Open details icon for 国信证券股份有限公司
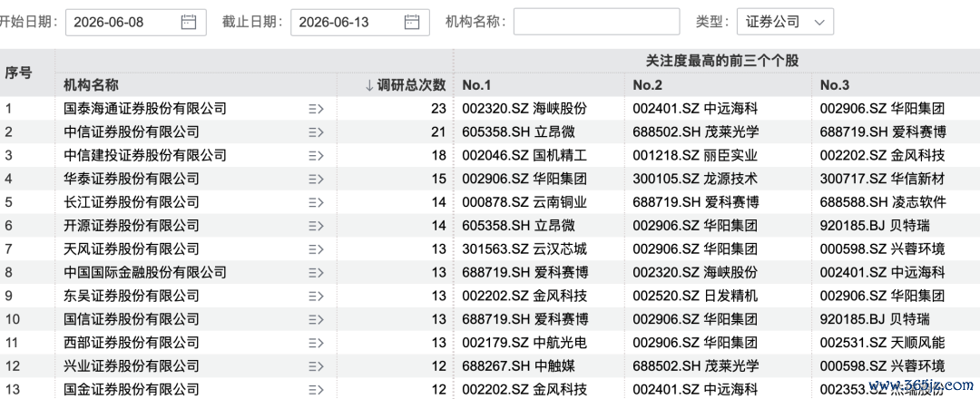Viewport: 980px width, 399px height. 316,319
